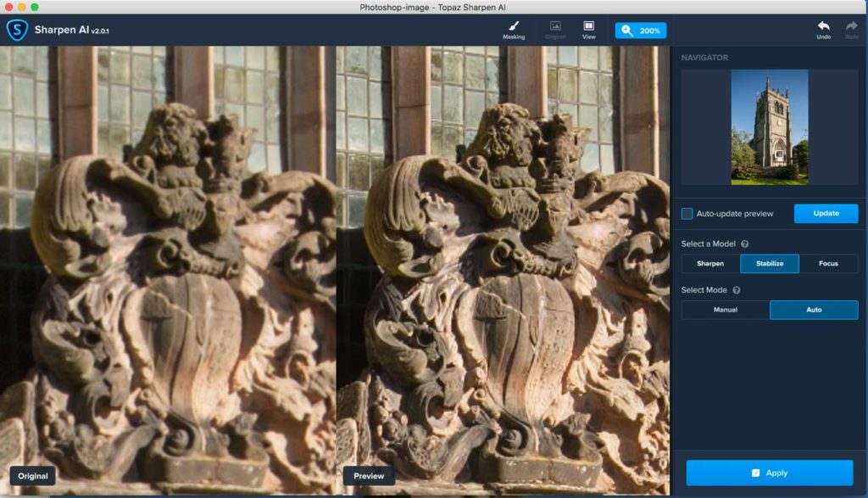Switch to Manual mode
Image resolution: width=868 pixels, height=498 pixels.
726,310
